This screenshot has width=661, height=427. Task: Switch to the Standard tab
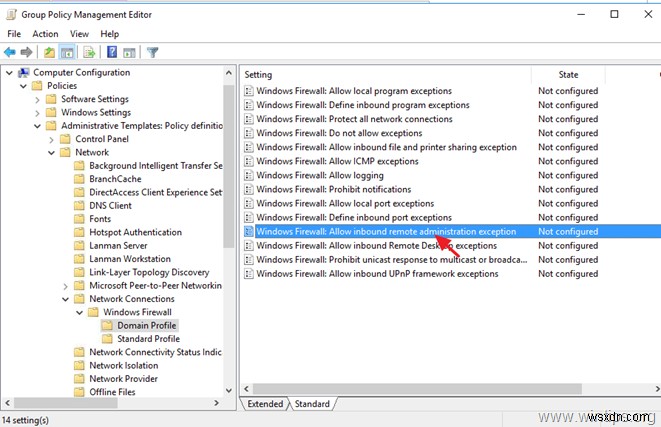click(x=312, y=404)
